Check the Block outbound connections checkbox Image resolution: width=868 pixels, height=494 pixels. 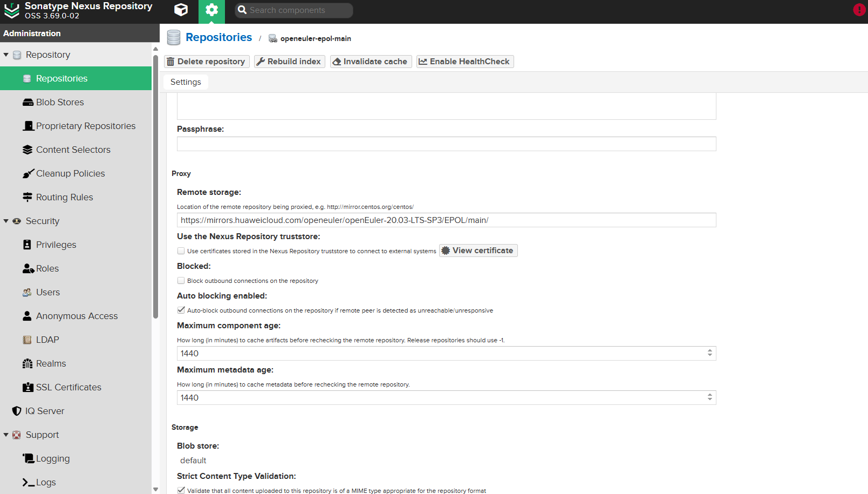[181, 281]
